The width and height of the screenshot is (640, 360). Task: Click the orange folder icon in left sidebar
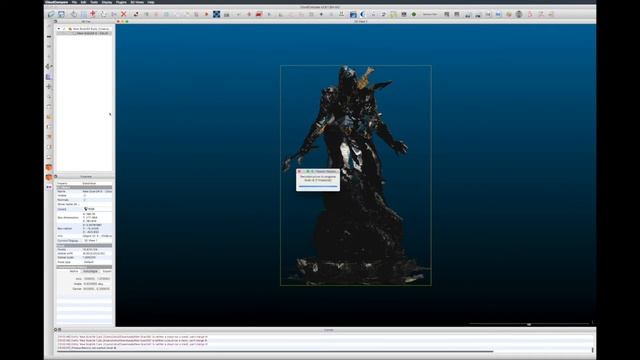coord(49,117)
